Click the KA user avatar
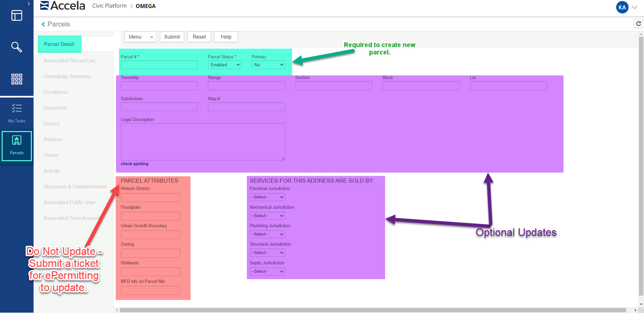The image size is (644, 314). click(622, 7)
